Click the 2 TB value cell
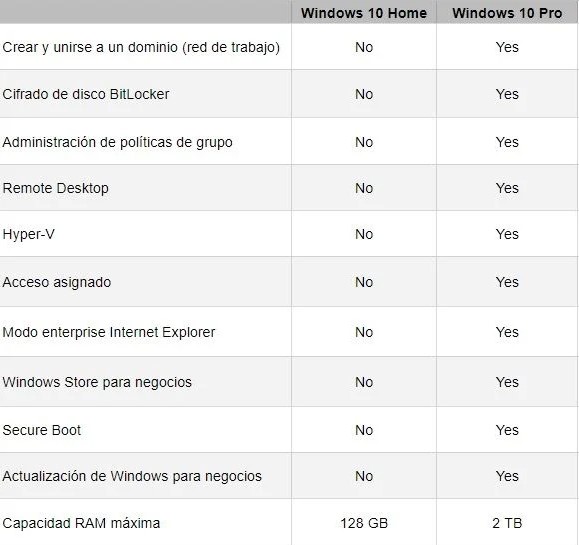The width and height of the screenshot is (579, 545). pos(507,523)
